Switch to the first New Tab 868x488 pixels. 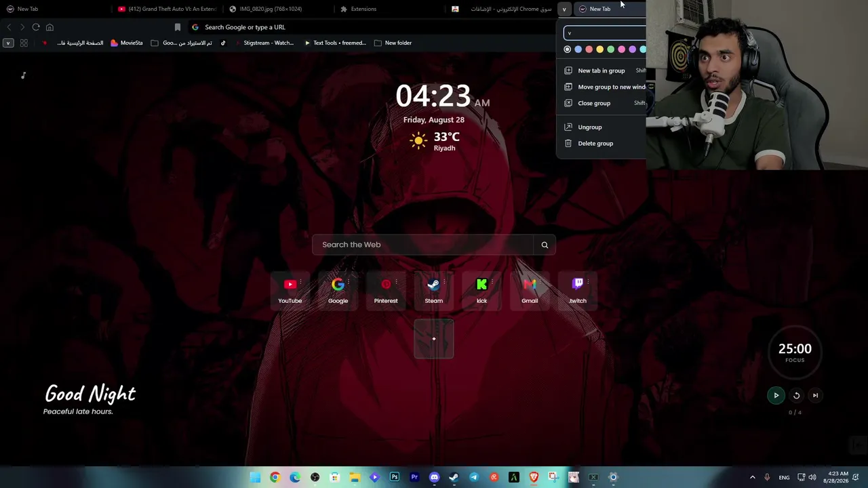pyautogui.click(x=56, y=9)
